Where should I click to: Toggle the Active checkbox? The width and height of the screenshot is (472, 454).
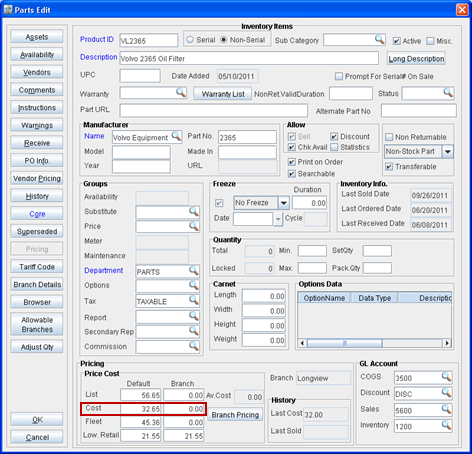[396, 41]
